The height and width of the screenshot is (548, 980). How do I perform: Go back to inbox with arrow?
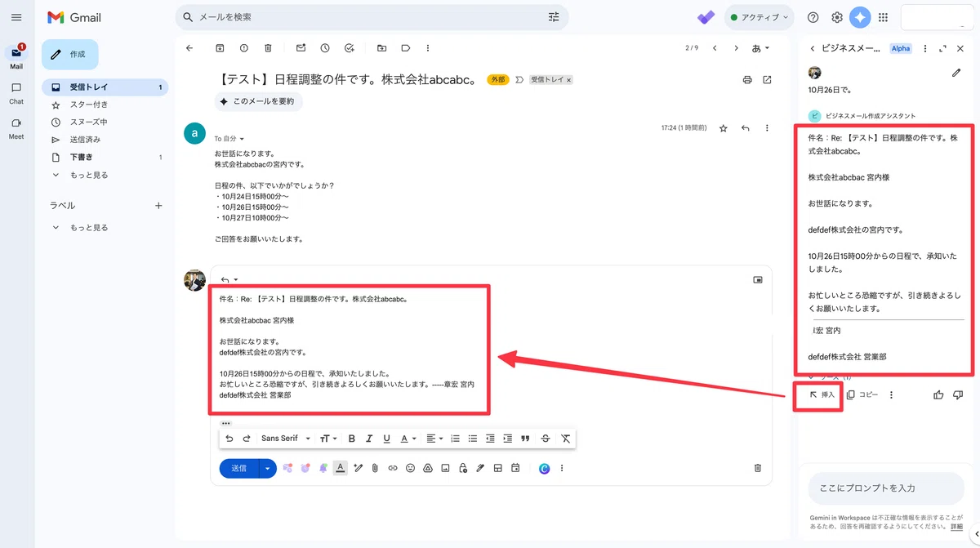(x=189, y=48)
